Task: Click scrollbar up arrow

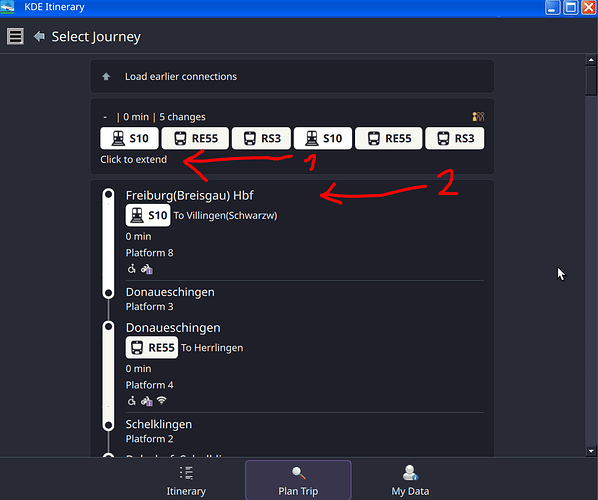Action: (591, 60)
